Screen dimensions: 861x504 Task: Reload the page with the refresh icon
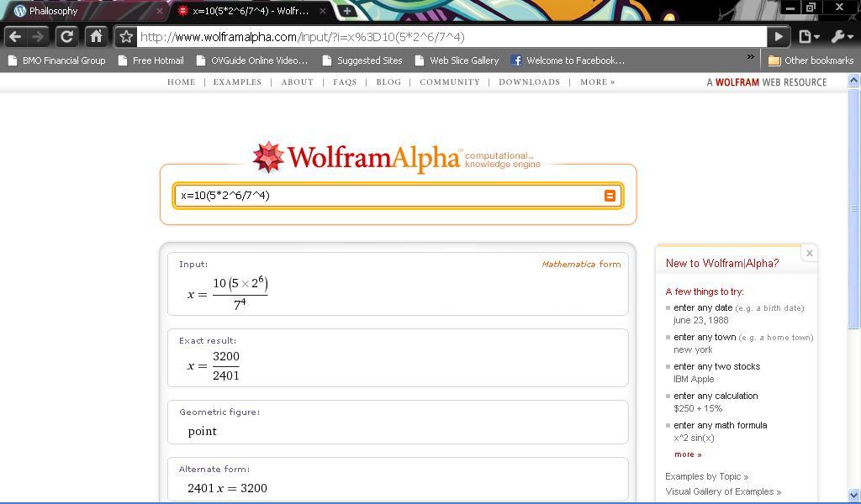[67, 37]
